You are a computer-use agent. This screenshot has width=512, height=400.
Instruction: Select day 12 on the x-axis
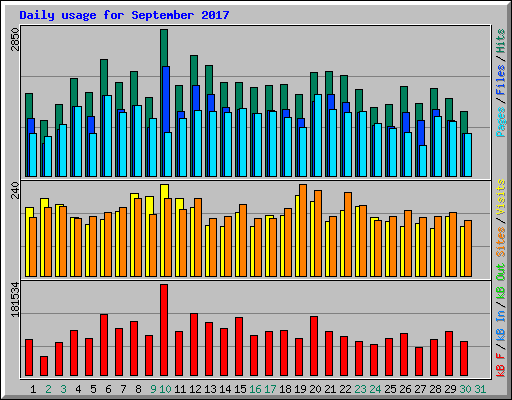(x=195, y=389)
